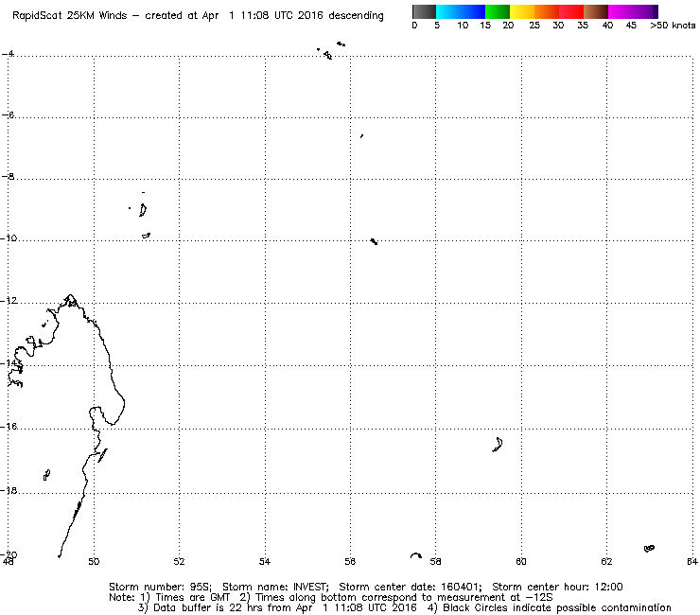
Task: Click the legend scale label "20" under the color bar
Action: click(508, 26)
